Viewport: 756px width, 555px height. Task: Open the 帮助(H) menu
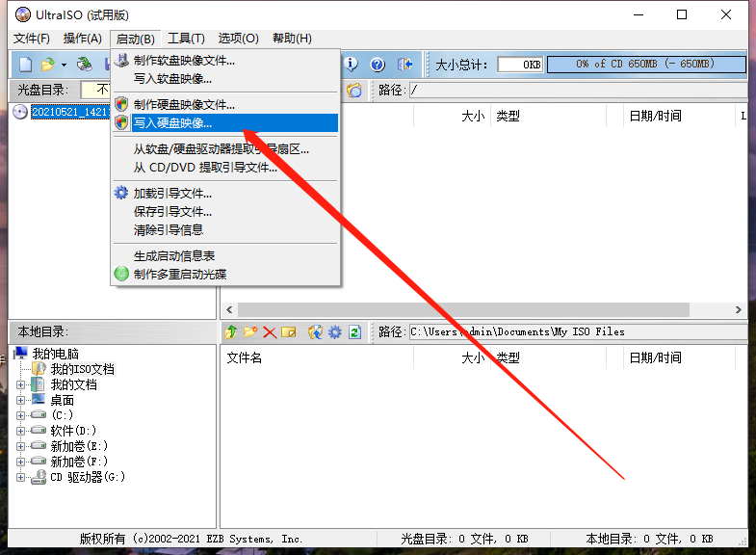[292, 39]
